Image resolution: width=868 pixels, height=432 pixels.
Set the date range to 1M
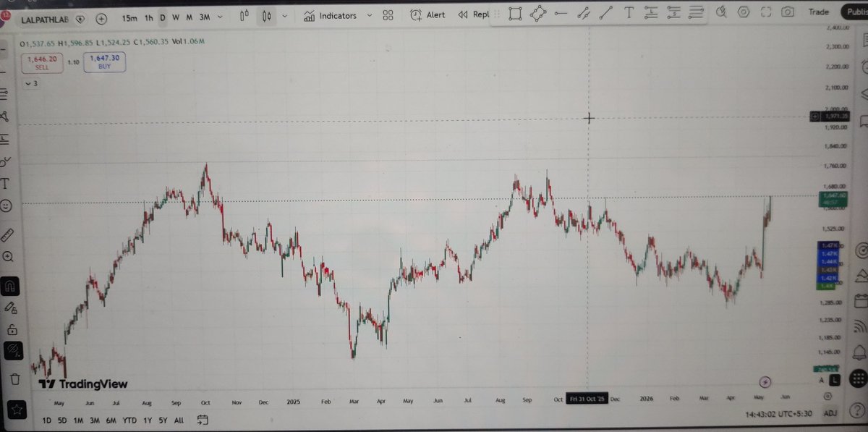tap(78, 420)
